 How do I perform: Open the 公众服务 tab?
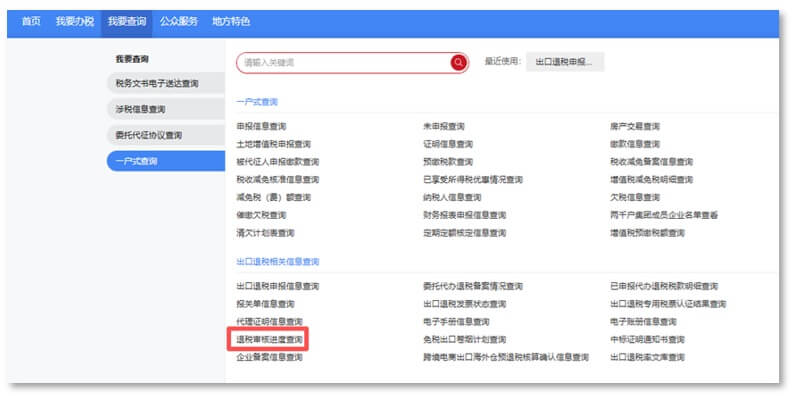[x=179, y=22]
